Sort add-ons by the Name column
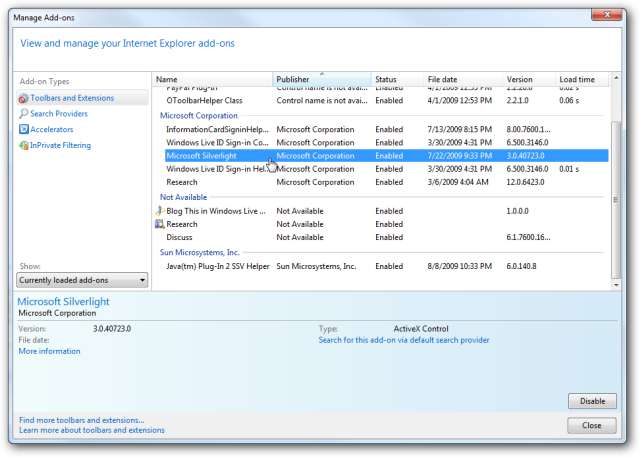Image resolution: width=640 pixels, height=457 pixels. [212, 79]
